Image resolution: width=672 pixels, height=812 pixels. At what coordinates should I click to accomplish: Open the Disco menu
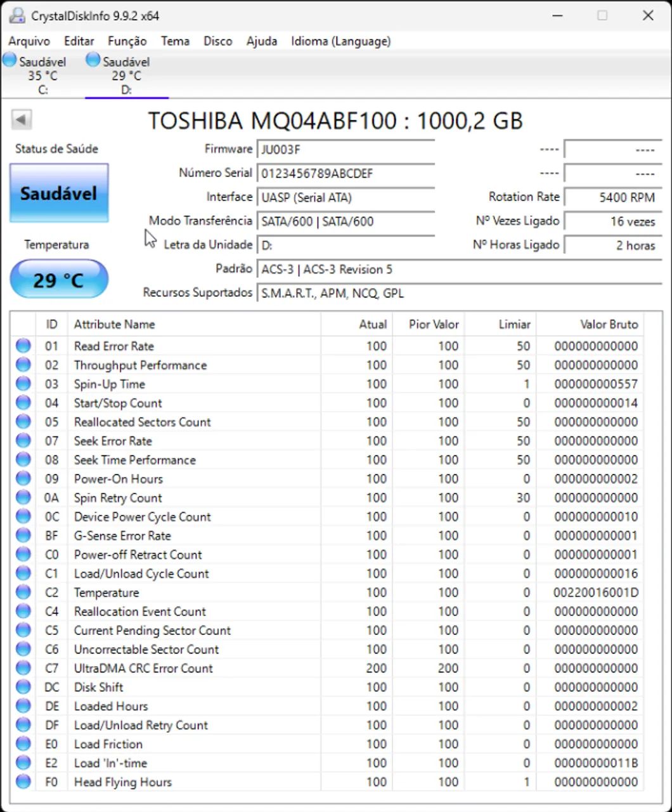click(x=218, y=41)
